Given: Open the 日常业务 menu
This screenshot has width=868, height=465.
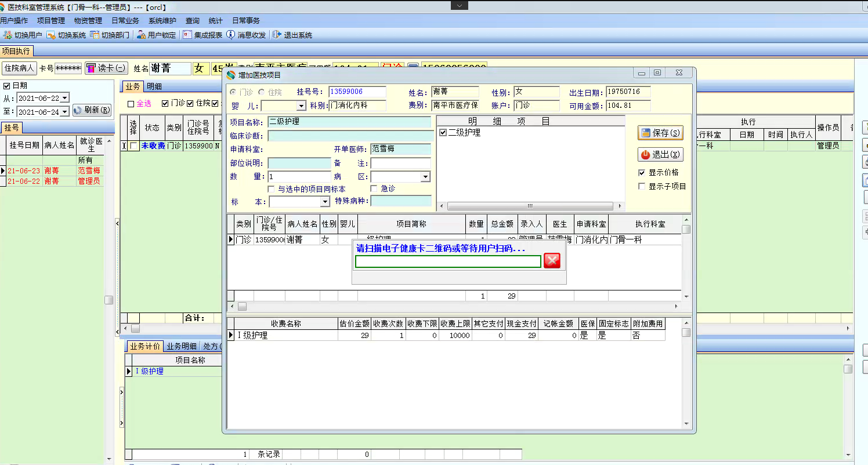Looking at the screenshot, I should pos(125,20).
